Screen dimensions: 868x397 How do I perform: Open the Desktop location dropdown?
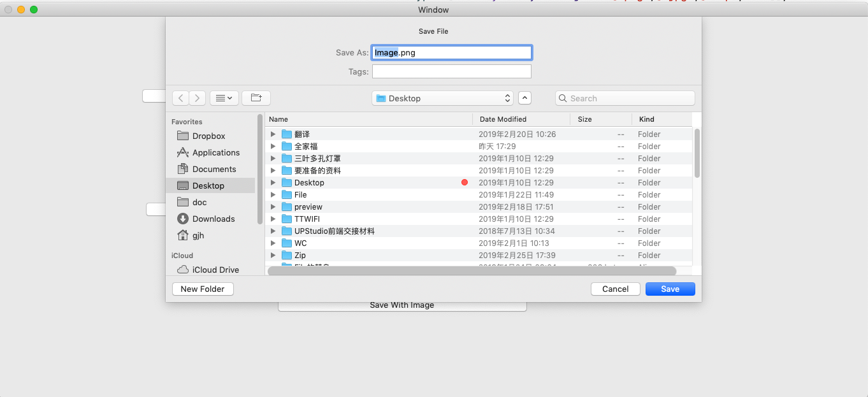pyautogui.click(x=442, y=98)
